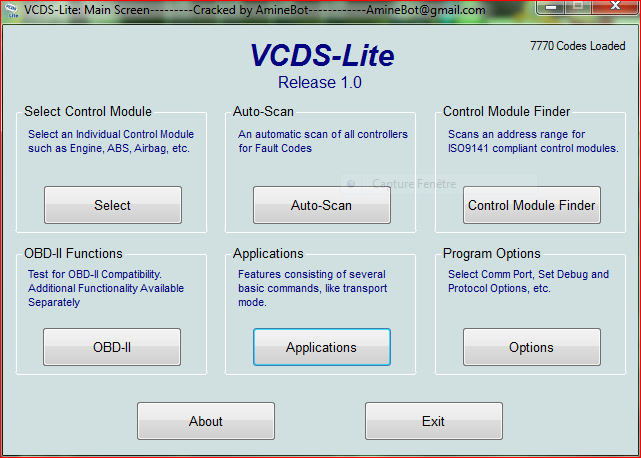Click the 'Release 1.0' version text
The image size is (641, 458).
320,82
